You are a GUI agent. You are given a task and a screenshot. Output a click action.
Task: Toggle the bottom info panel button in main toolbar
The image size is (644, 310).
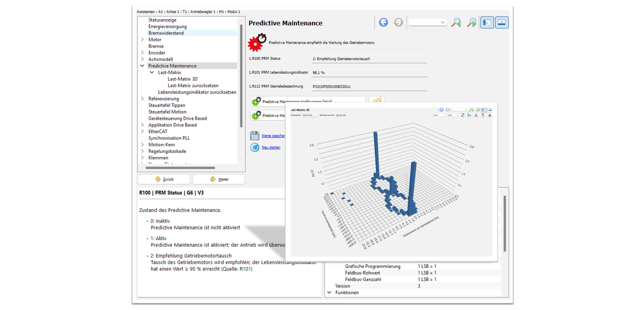pos(502,22)
